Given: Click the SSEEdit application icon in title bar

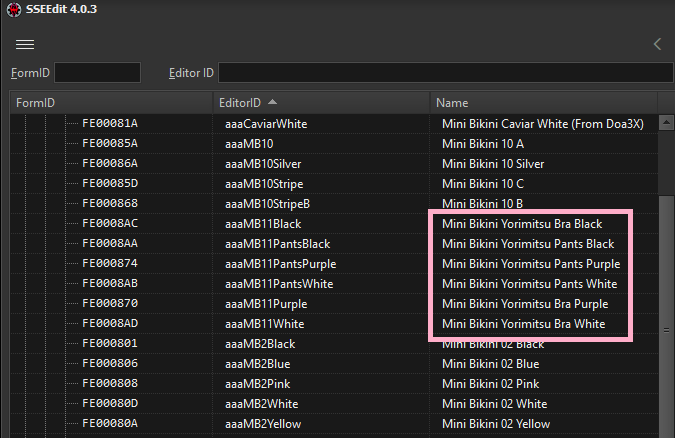Looking at the screenshot, I should click(x=14, y=9).
